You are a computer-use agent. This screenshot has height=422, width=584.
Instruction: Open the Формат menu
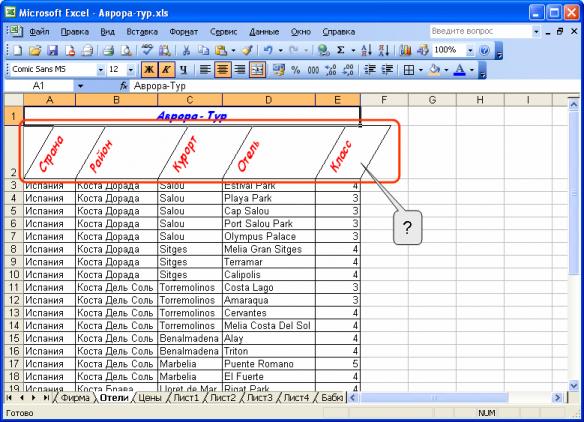click(184, 32)
